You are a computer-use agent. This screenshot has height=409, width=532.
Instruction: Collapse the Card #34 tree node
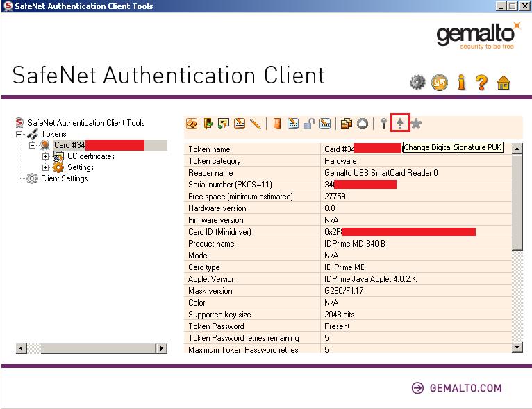click(x=33, y=146)
